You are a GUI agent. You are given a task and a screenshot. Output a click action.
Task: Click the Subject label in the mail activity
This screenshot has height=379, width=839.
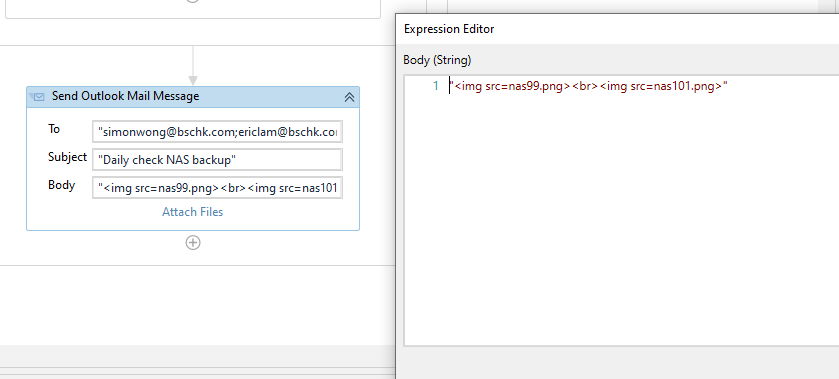[67, 157]
